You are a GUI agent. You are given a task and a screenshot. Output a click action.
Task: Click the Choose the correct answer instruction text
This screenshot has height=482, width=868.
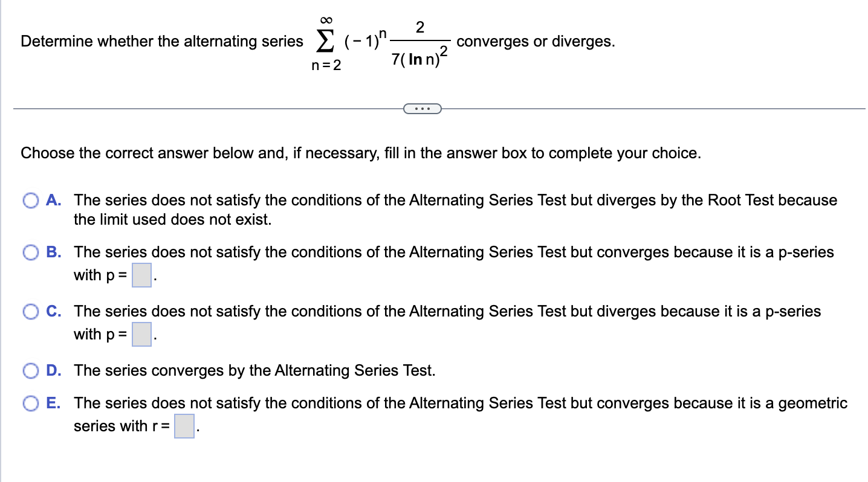[x=360, y=153]
